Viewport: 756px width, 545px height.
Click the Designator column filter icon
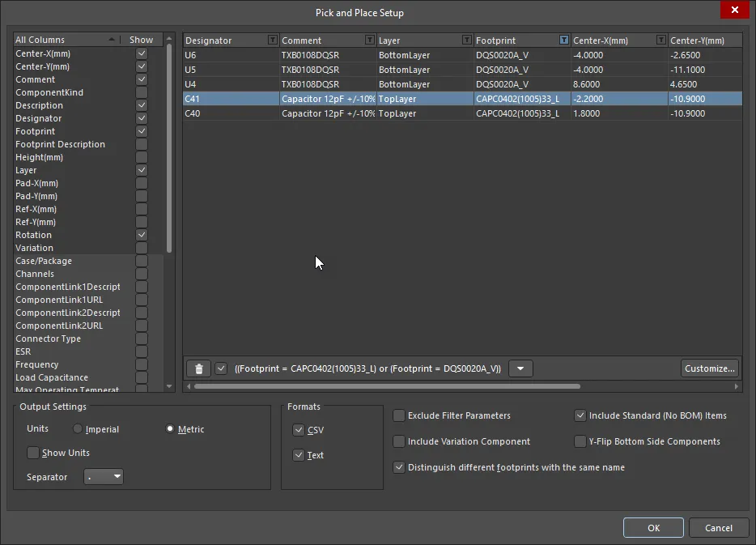272,40
